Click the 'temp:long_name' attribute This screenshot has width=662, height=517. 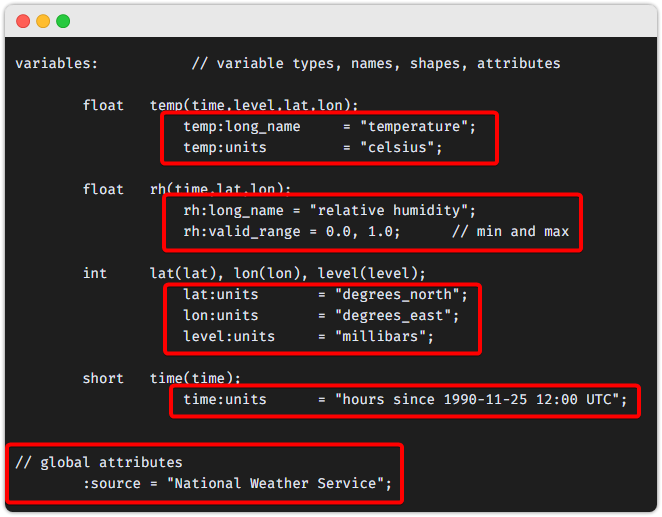(241, 127)
